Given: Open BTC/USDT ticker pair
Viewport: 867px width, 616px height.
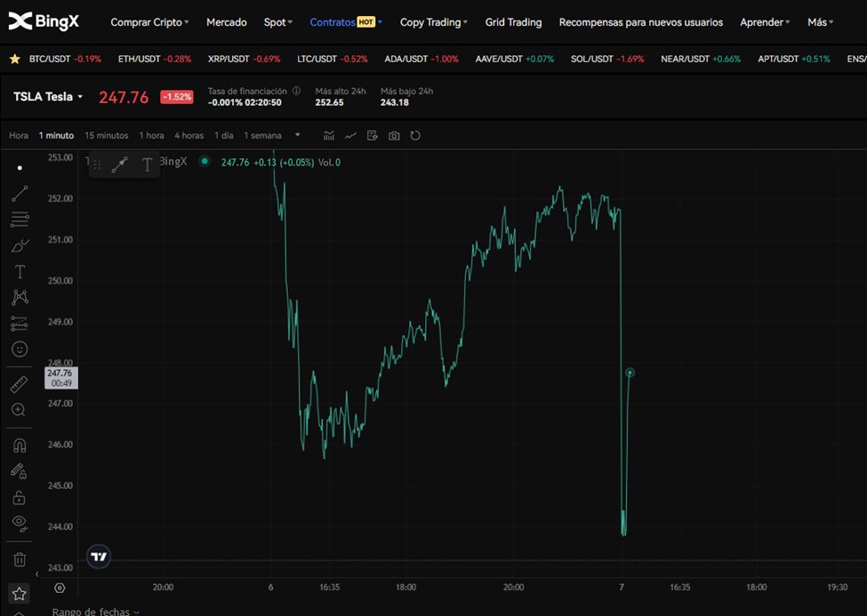Looking at the screenshot, I should coord(65,59).
